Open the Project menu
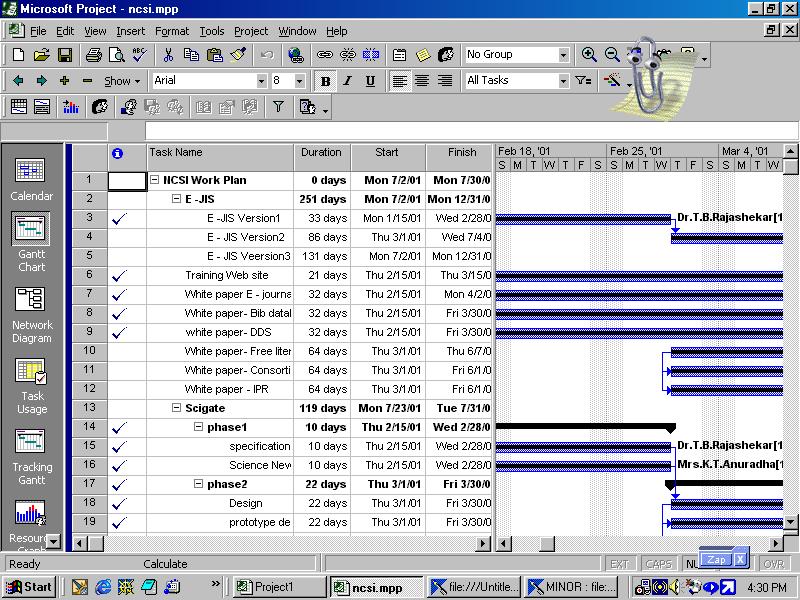The height and width of the screenshot is (600, 800). click(251, 30)
